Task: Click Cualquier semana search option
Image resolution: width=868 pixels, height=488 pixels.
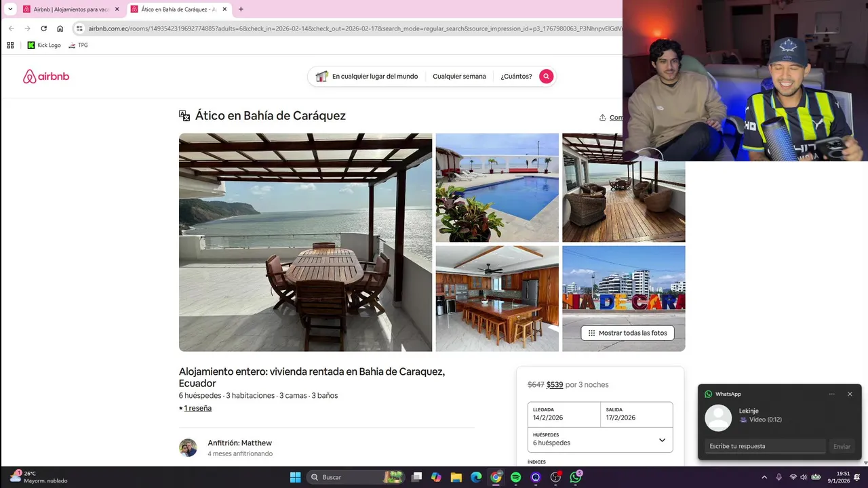Action: point(459,77)
